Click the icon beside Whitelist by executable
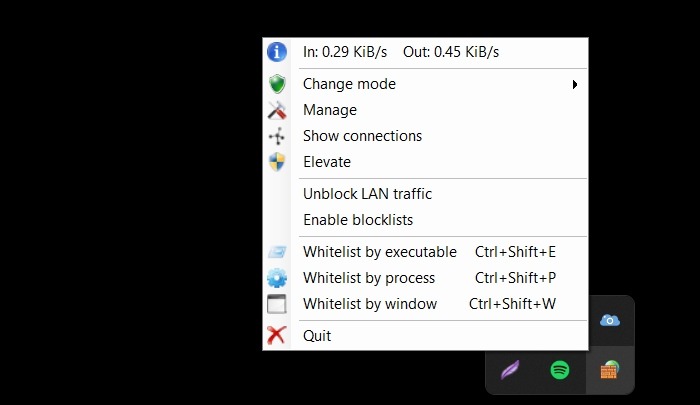The image size is (700, 405). coord(277,252)
